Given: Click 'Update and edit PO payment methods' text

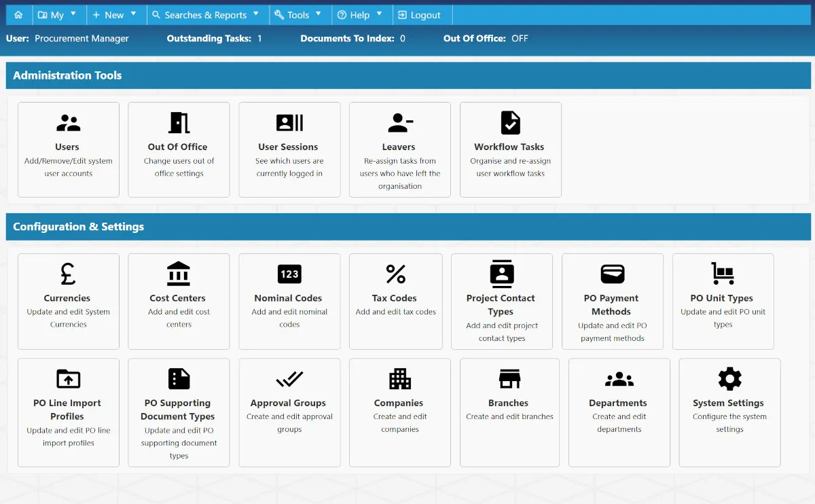Looking at the screenshot, I should 613,331.
